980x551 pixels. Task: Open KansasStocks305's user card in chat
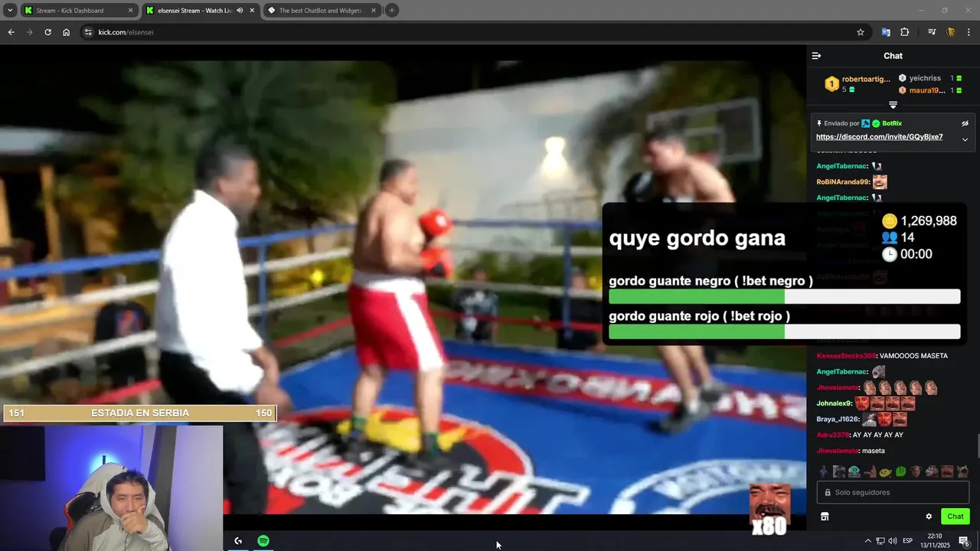[x=845, y=356]
